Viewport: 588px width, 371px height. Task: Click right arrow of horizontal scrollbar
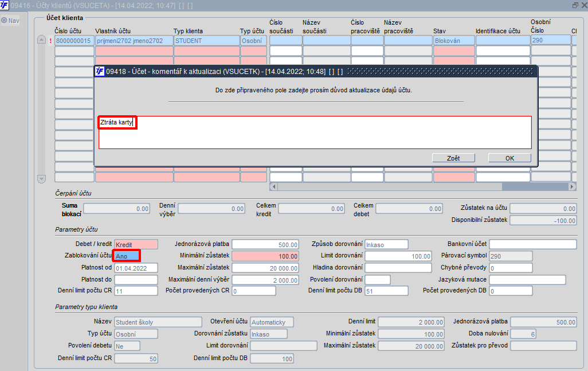(x=573, y=186)
